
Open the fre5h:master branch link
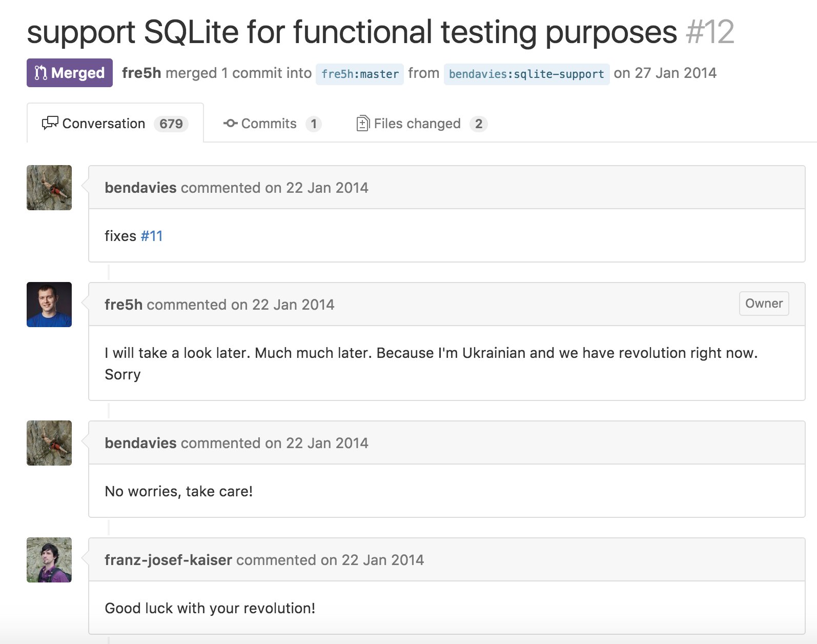click(x=360, y=74)
